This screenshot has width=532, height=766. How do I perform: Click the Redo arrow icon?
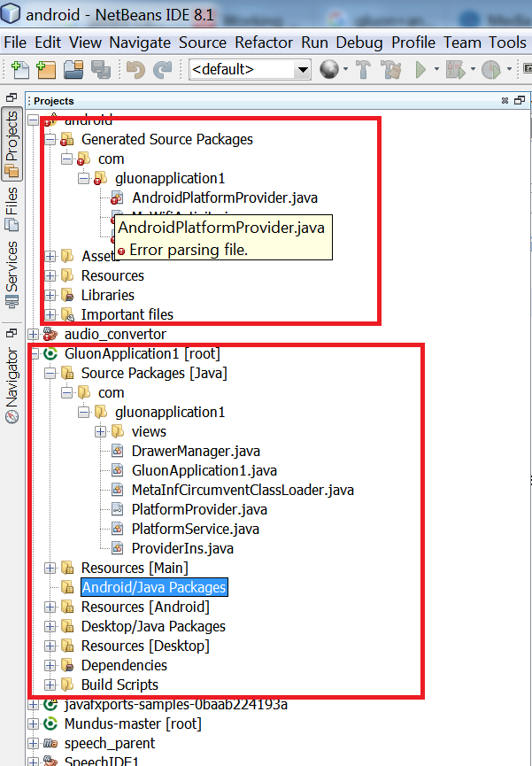[162, 70]
